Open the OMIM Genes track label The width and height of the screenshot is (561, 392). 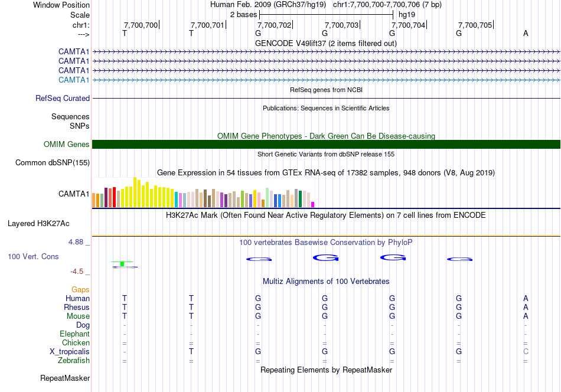[x=66, y=145]
